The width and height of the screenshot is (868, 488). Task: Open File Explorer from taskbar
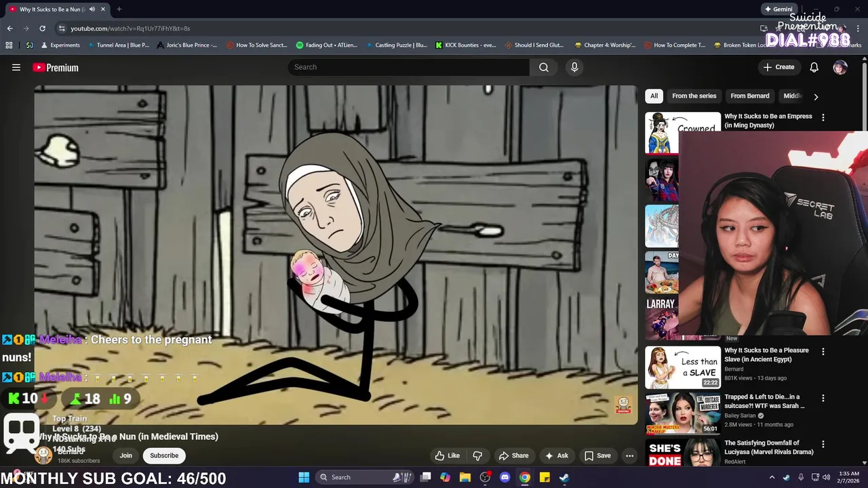click(465, 477)
